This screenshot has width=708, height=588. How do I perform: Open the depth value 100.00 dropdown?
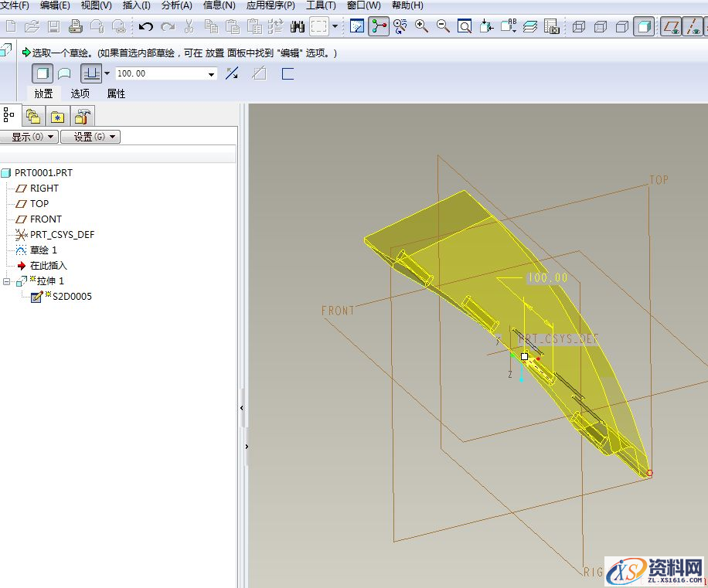click(211, 74)
